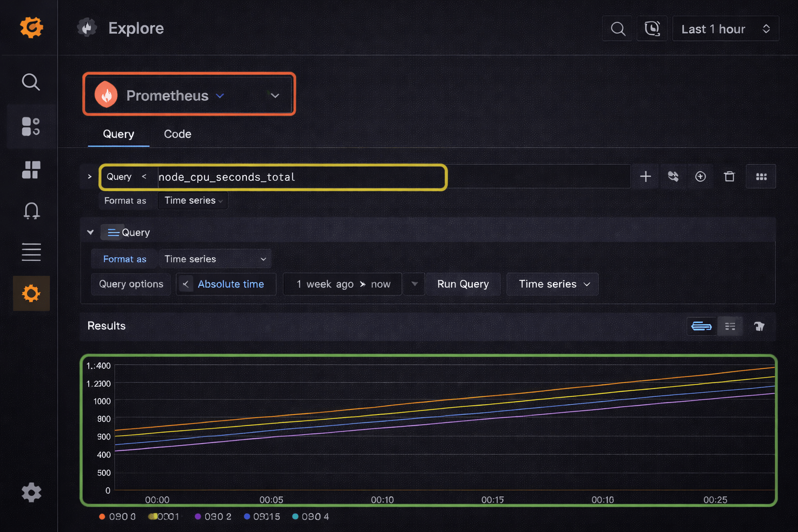
Task: Switch to the Query tab
Action: 118,134
